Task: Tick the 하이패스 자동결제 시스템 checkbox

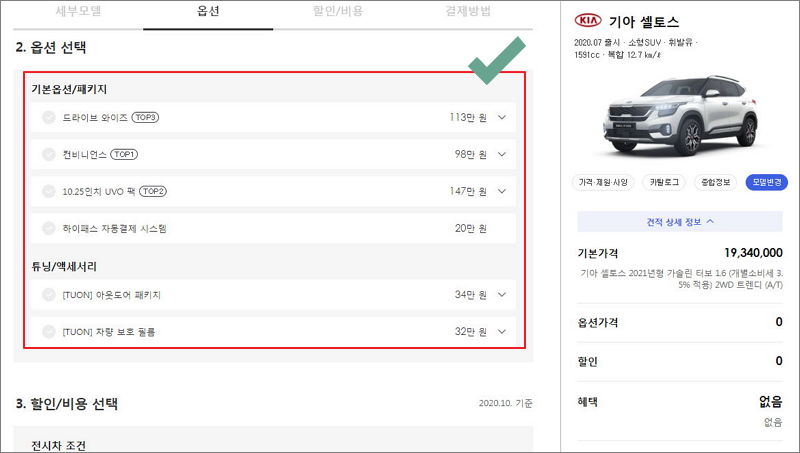Action: click(48, 228)
